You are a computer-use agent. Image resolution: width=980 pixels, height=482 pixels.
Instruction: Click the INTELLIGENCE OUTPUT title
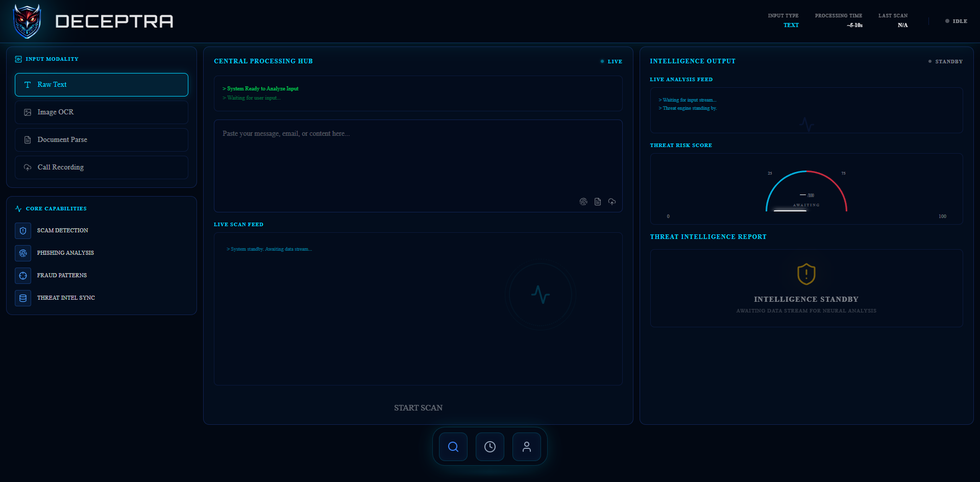693,61
